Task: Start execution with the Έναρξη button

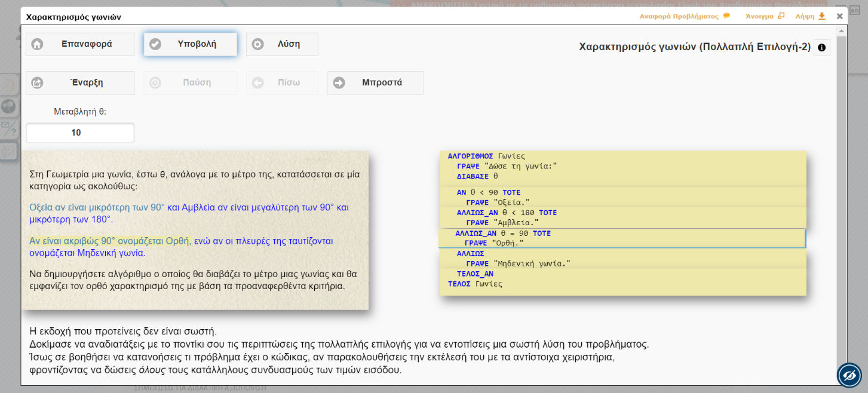Action: click(80, 83)
